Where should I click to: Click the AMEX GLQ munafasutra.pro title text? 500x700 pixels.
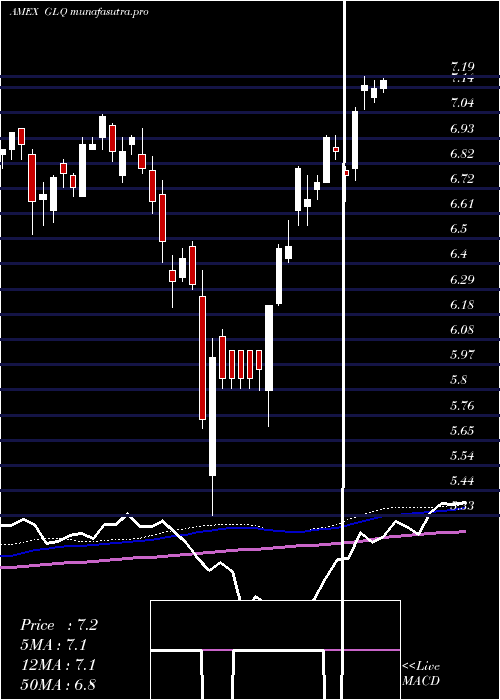pyautogui.click(x=79, y=12)
